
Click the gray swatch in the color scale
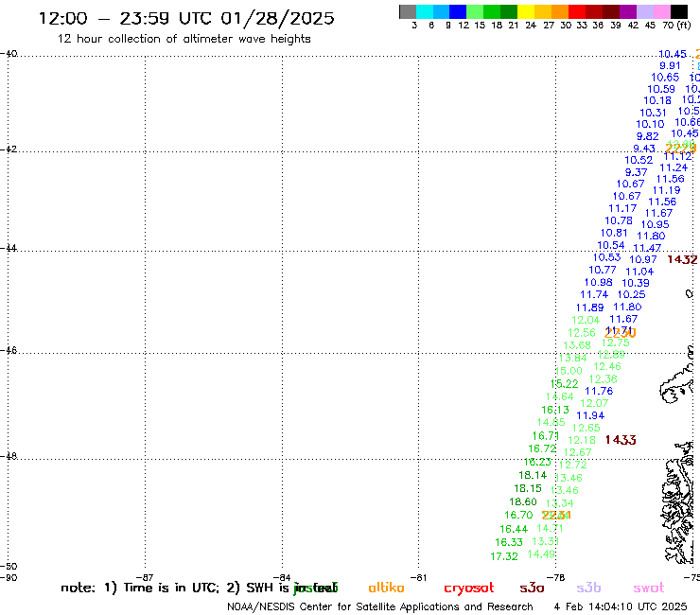point(408,11)
